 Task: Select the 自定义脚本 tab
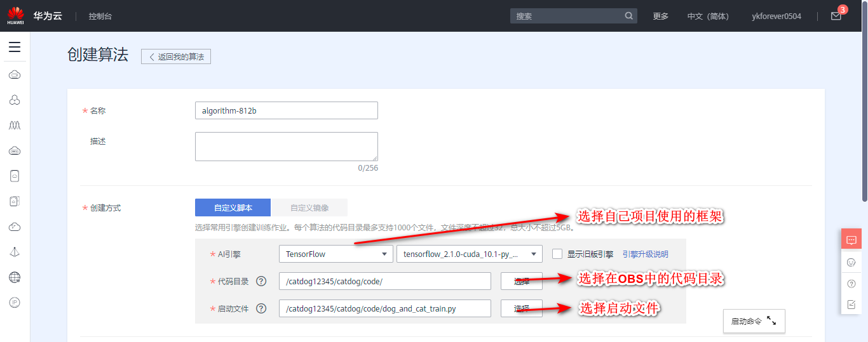[233, 207]
